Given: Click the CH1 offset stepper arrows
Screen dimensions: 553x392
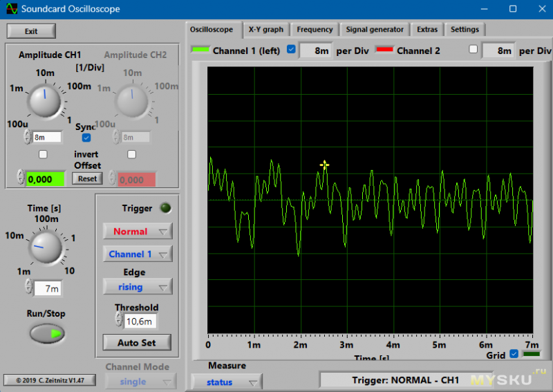Looking at the screenshot, I should pos(21,177).
